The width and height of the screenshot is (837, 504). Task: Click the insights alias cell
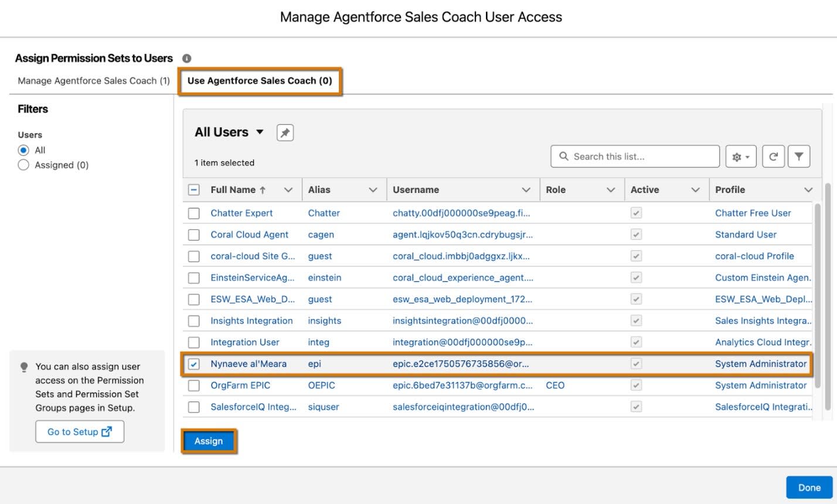[x=325, y=321]
